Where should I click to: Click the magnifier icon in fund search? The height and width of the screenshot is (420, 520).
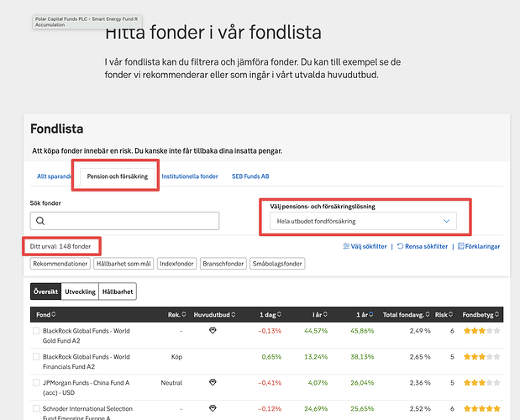(41, 221)
